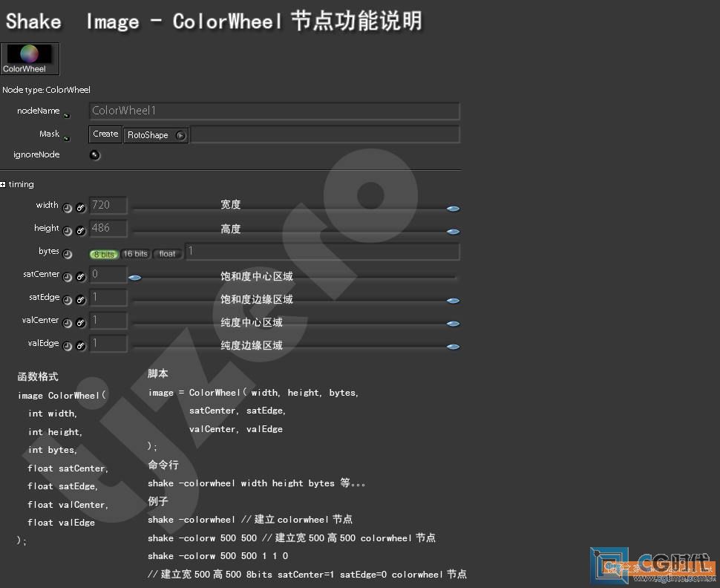This screenshot has width=720, height=588.
Task: Click the valEdge clock keyframe icon
Action: (67, 346)
